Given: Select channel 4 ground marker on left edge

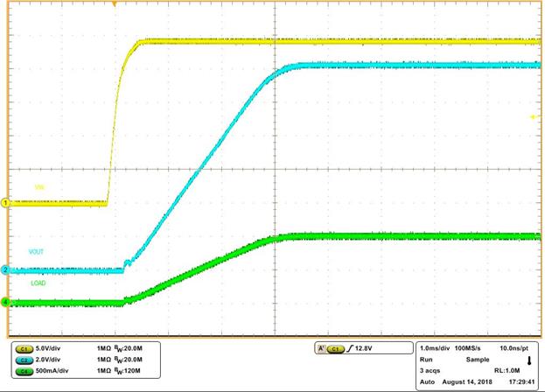Looking at the screenshot, I should coord(4,303).
